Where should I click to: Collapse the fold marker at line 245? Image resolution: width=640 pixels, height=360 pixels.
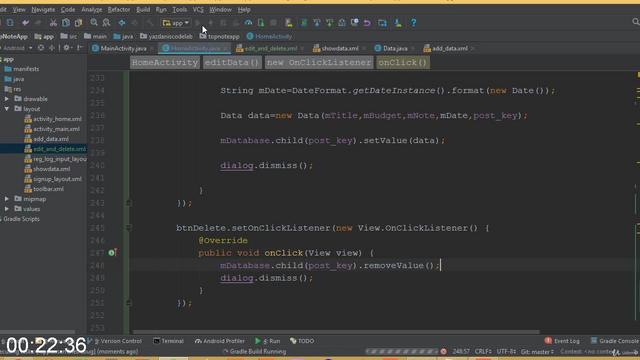point(129,228)
